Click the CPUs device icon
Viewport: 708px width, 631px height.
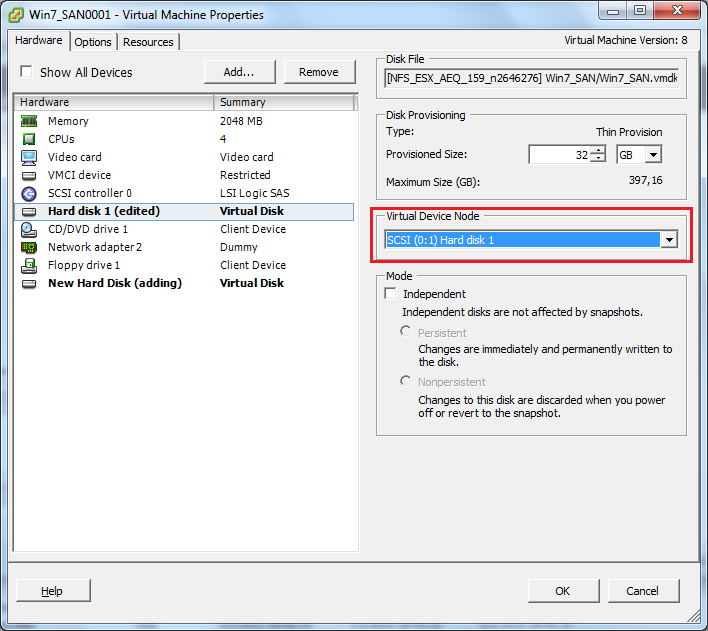pyautogui.click(x=29, y=139)
